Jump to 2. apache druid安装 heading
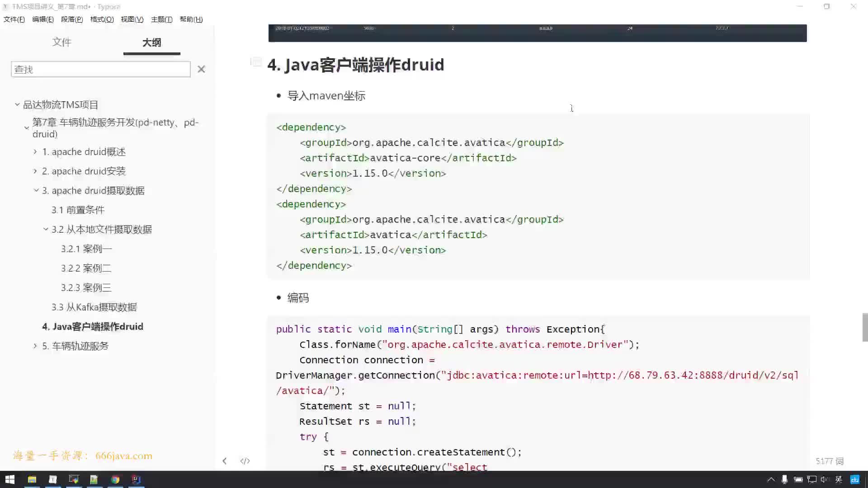The height and width of the screenshot is (488, 868). point(84,171)
